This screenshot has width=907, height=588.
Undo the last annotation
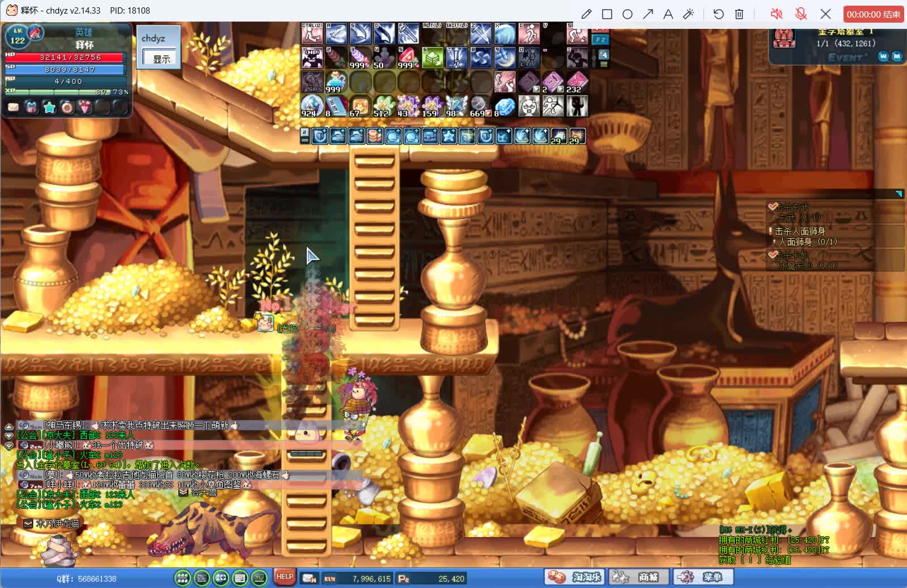coord(719,14)
